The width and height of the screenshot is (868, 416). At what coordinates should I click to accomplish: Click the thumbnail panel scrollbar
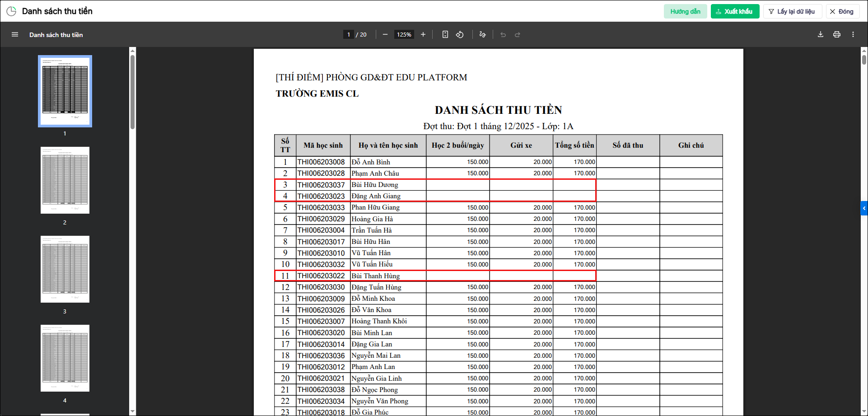[x=133, y=93]
